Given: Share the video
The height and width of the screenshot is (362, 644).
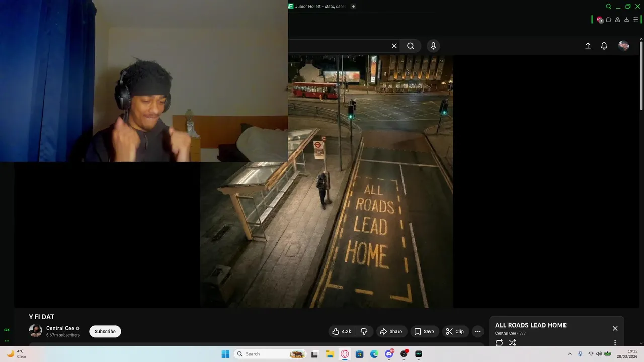Looking at the screenshot, I should [391, 331].
